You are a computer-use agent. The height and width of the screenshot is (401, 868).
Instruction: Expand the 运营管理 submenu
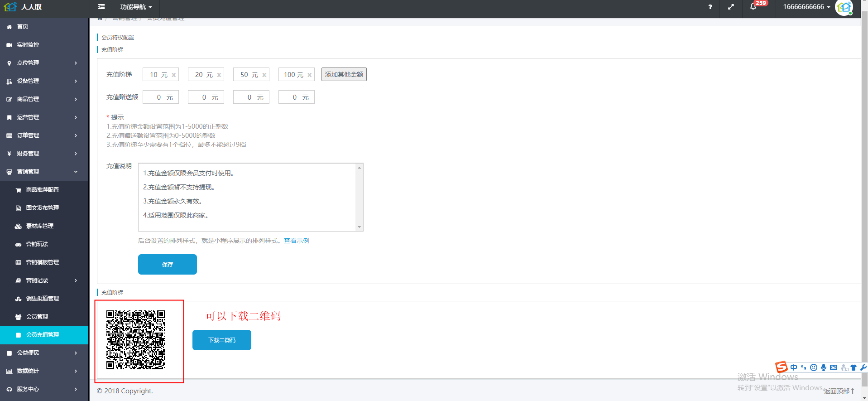[76, 117]
